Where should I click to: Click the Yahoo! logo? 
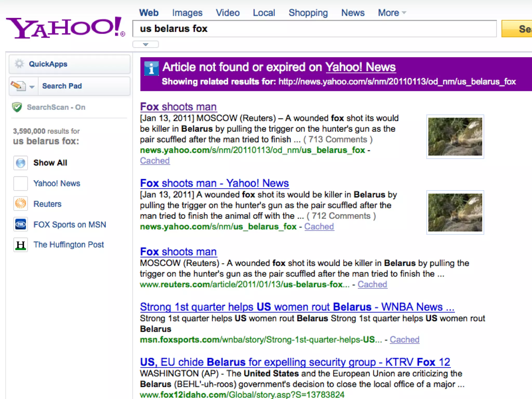coord(65,28)
